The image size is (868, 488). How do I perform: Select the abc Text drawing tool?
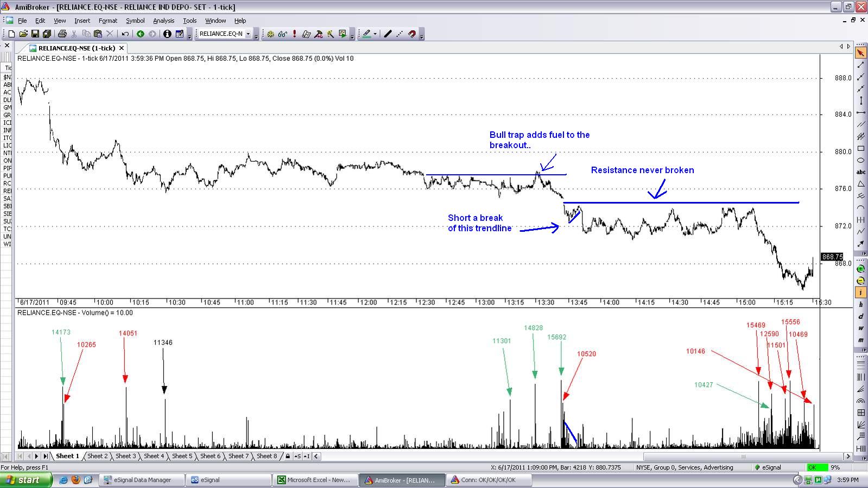coord(860,172)
